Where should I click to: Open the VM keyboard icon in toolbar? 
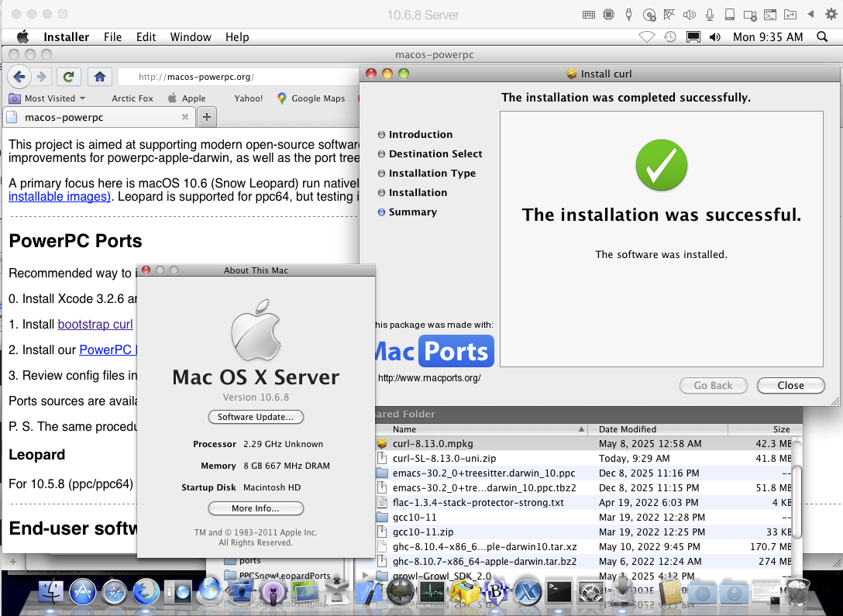pos(589,15)
